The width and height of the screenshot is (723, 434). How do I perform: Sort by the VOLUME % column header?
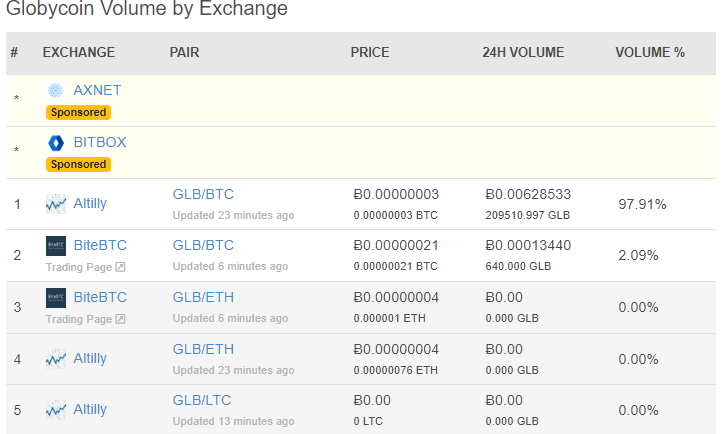click(x=650, y=53)
